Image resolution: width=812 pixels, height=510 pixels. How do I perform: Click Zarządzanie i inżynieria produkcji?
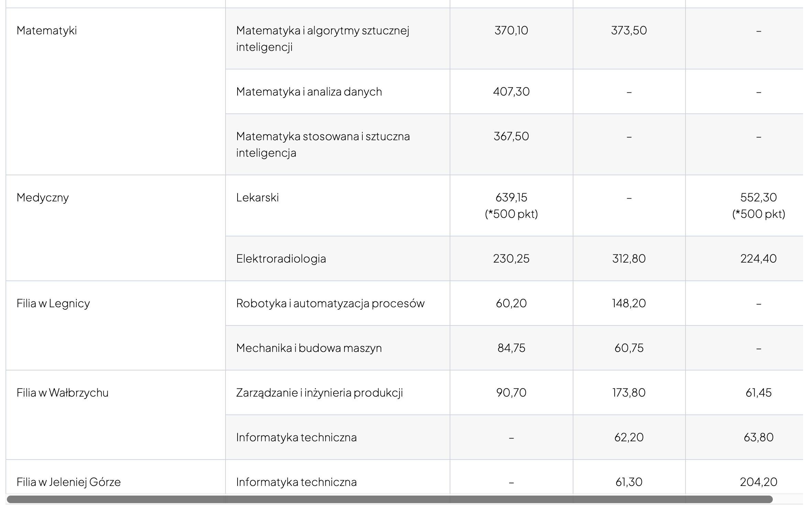(x=319, y=393)
